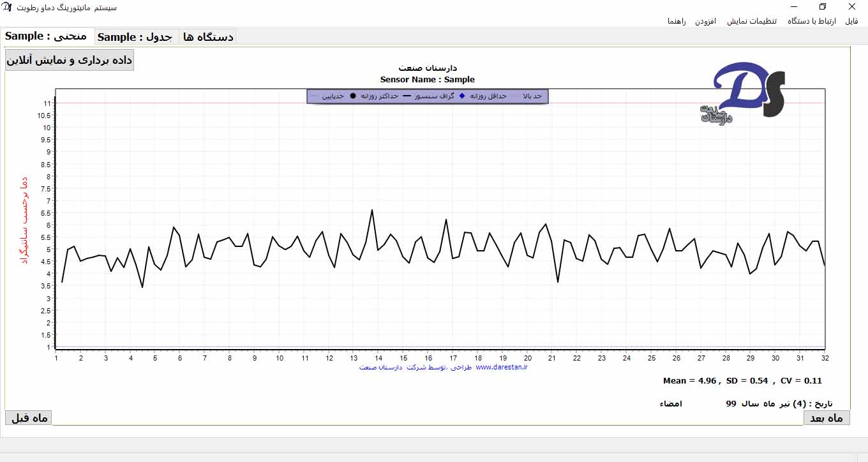Click black circle حداکثر روزانه legend marker
This screenshot has width=868, height=462.
point(352,96)
